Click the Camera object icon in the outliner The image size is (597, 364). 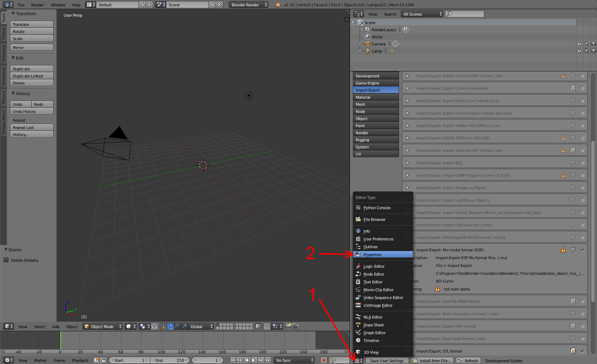point(368,44)
